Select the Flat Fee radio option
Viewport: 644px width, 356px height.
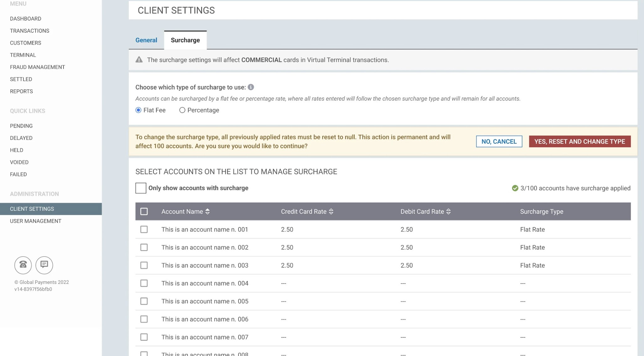pos(138,110)
